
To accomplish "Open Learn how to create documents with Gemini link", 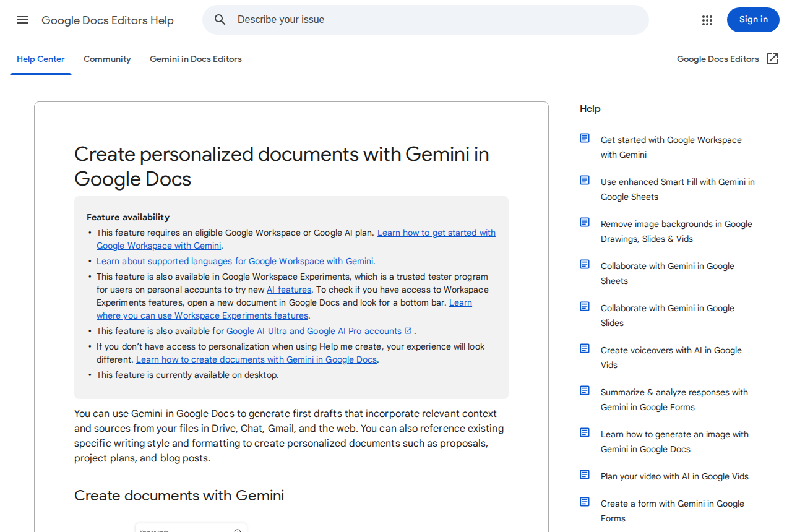I will point(256,359).
